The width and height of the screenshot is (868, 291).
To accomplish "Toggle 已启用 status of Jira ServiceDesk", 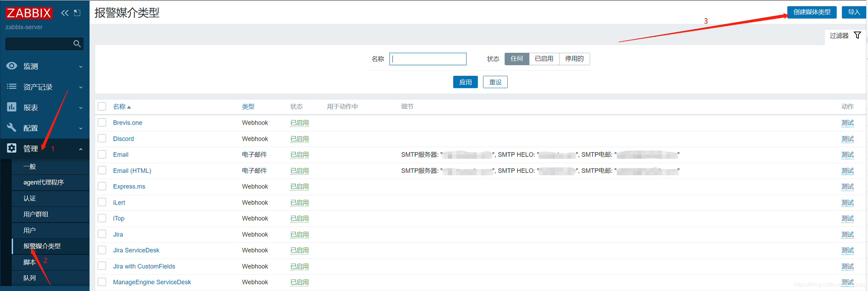I will click(299, 250).
